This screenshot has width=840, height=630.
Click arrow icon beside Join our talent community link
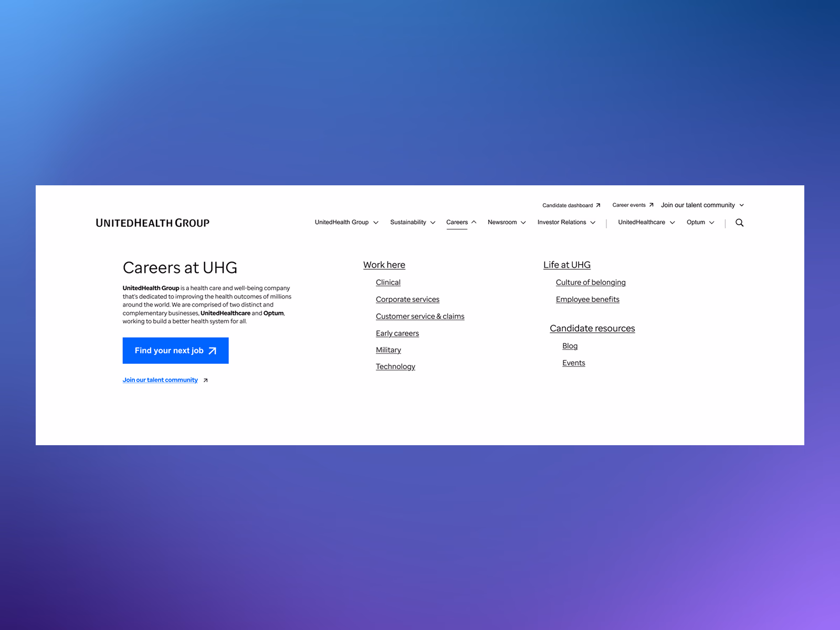coord(205,380)
